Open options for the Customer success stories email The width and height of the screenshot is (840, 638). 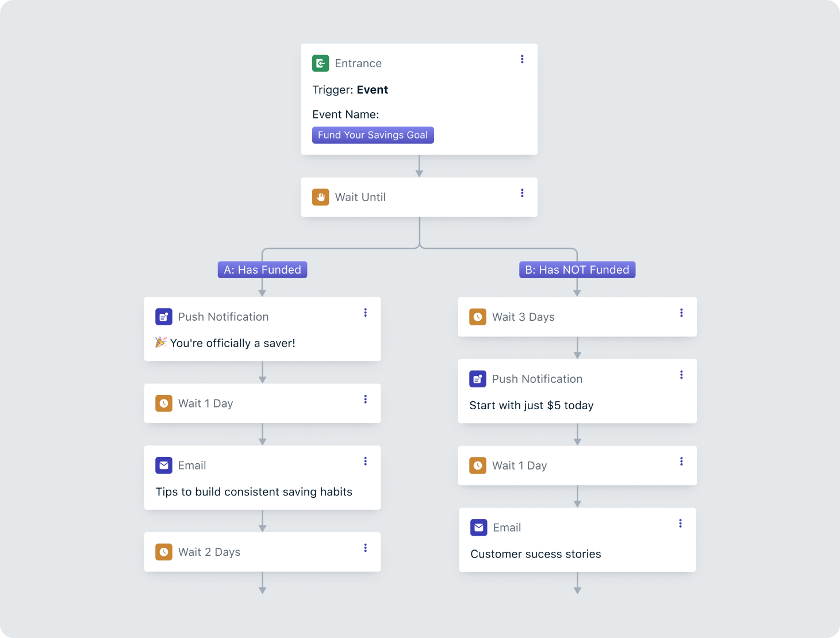[x=680, y=524]
